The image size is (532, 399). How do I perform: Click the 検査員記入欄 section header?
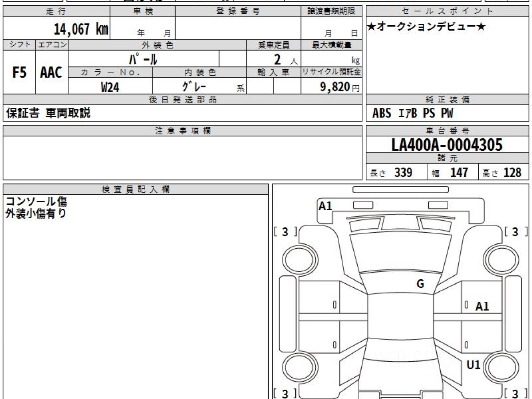(136, 189)
